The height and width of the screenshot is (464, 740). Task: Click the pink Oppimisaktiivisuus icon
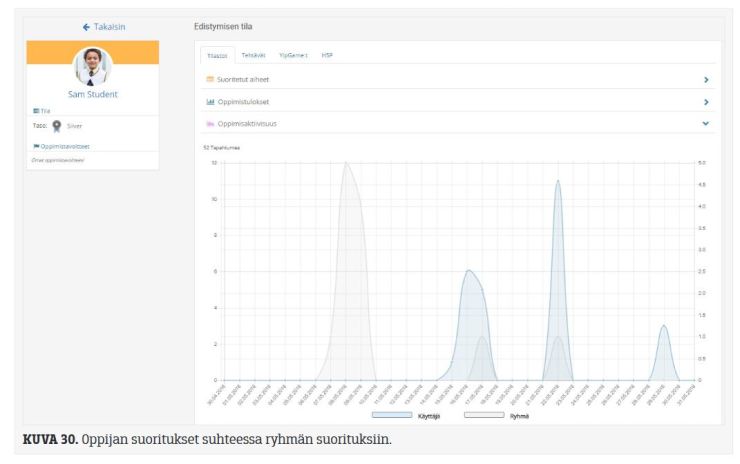(x=209, y=123)
